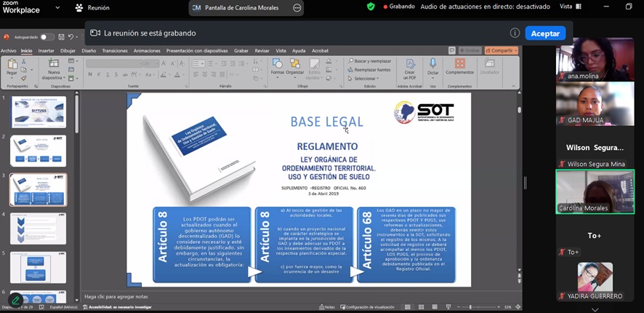
Task: Switch to the Insertar ribbon tab
Action: pyautogui.click(x=46, y=51)
